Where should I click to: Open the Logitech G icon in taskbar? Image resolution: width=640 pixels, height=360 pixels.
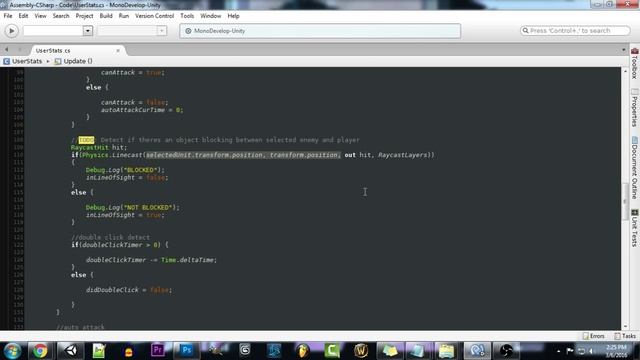245,350
